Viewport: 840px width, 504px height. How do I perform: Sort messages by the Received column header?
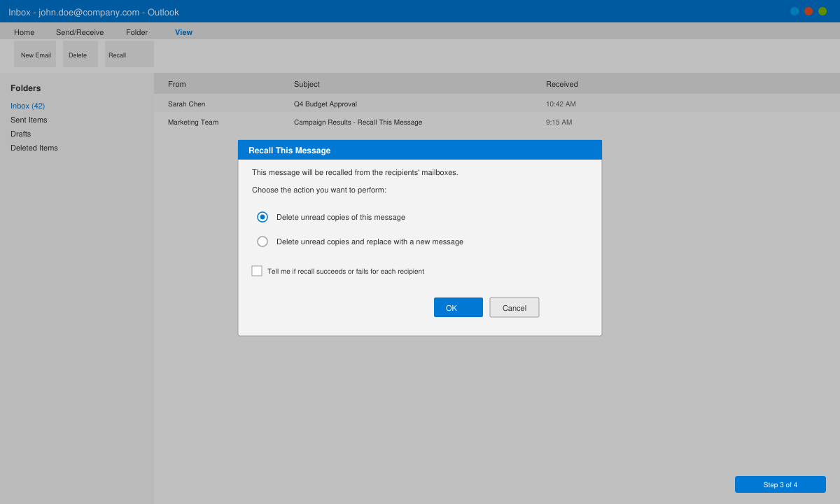coord(562,84)
